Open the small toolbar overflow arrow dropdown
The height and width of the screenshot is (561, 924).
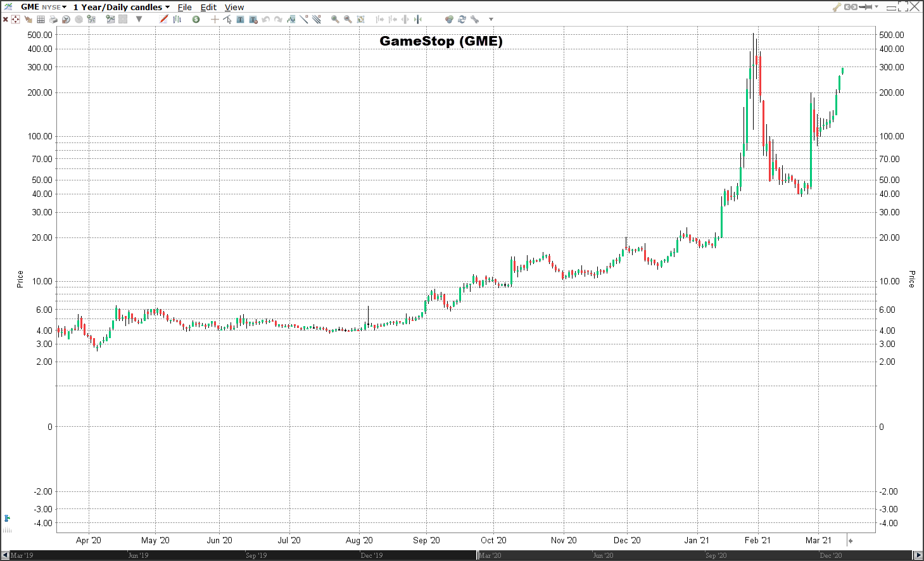click(x=491, y=20)
